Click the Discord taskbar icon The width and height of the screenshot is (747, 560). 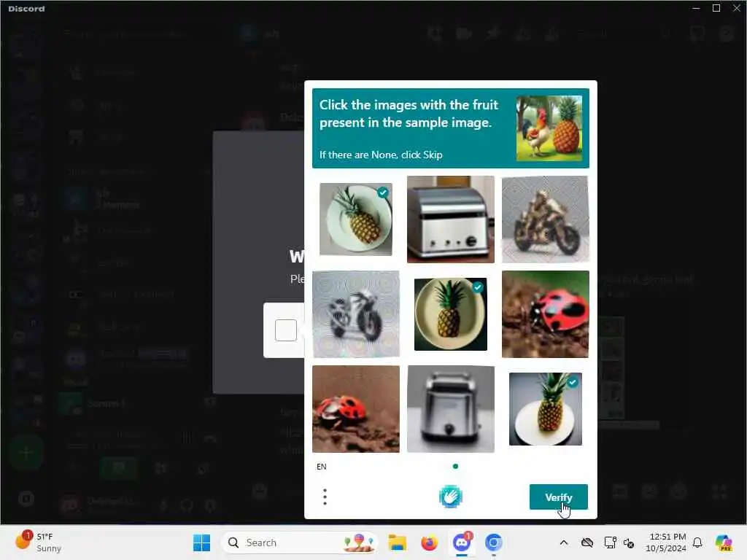coord(462,542)
